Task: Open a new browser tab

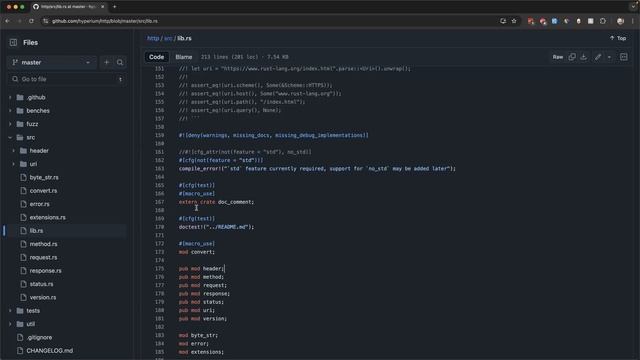Action: 114,7
